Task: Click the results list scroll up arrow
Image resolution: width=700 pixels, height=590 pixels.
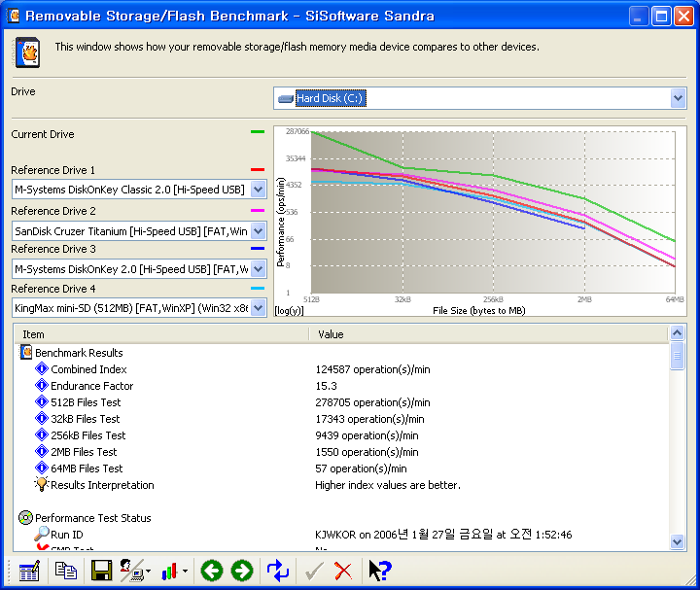Action: click(x=677, y=333)
